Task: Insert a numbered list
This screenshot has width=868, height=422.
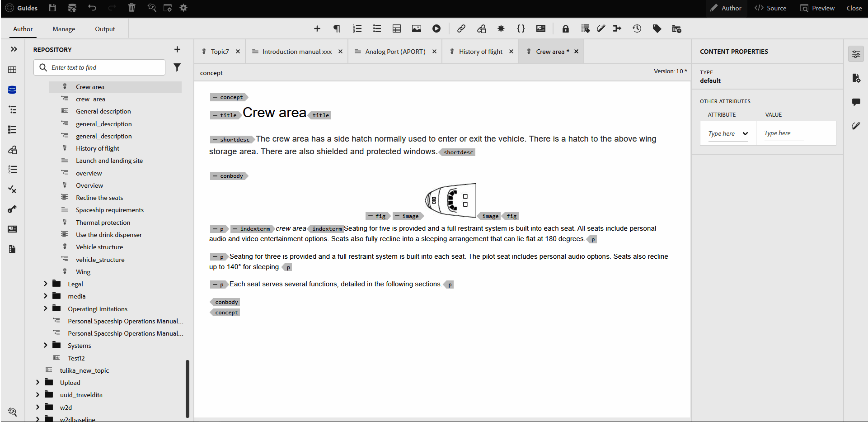Action: click(357, 28)
